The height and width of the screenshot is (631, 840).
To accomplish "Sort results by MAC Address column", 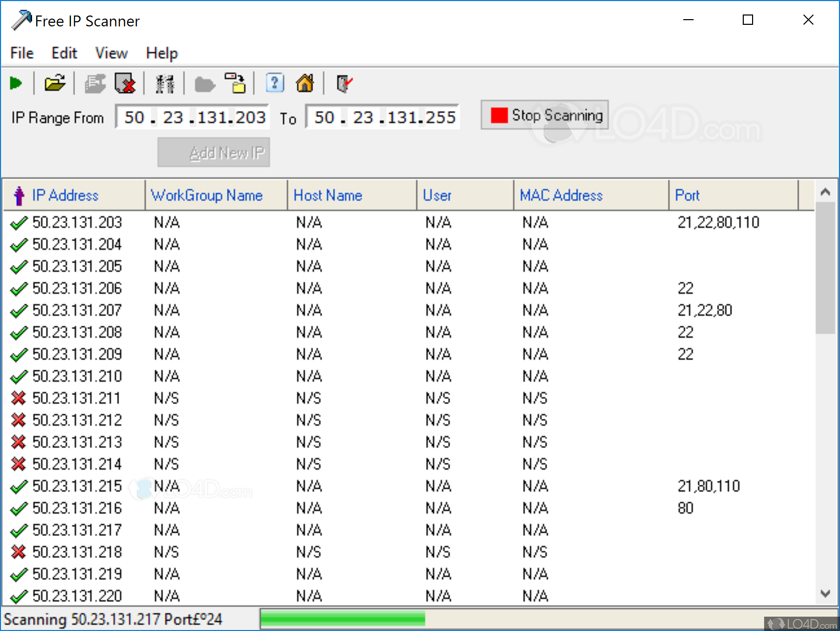I will click(561, 196).
